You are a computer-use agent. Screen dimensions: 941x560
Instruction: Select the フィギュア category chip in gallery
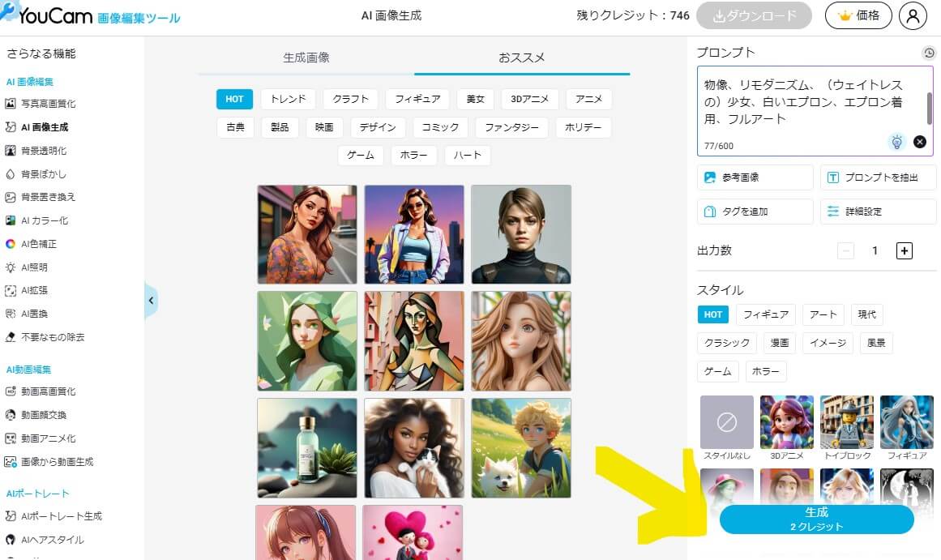click(x=417, y=99)
